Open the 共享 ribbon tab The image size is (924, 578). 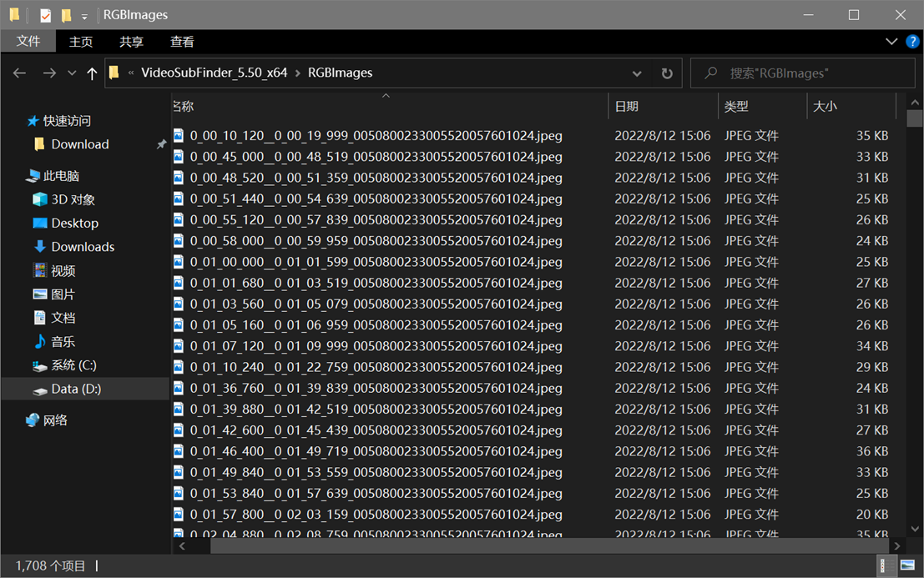pos(131,42)
